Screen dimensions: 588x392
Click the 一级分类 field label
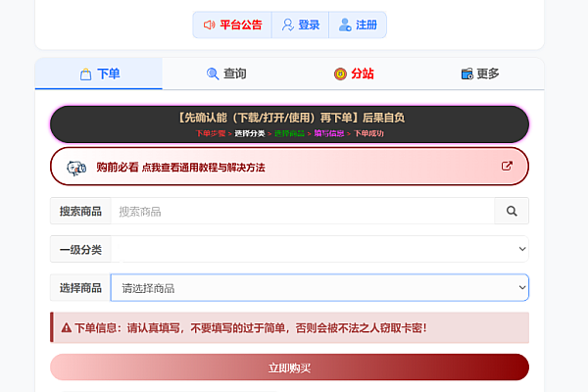(80, 250)
